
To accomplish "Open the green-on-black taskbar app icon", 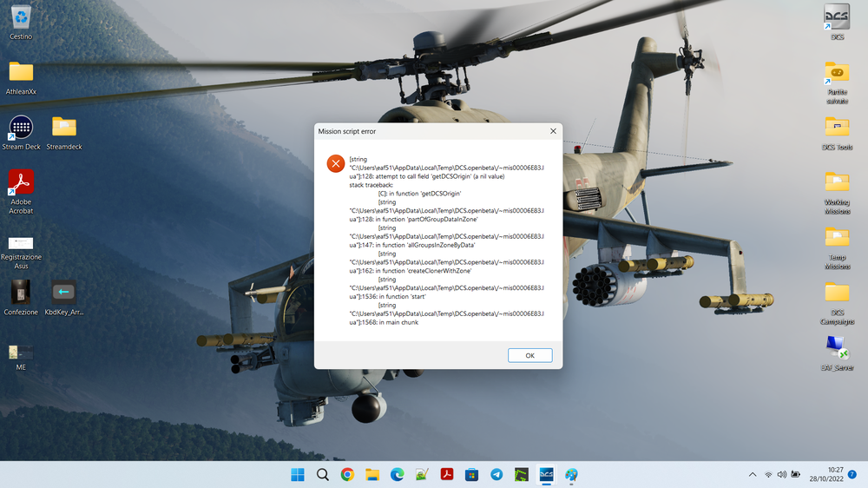I will 522,475.
